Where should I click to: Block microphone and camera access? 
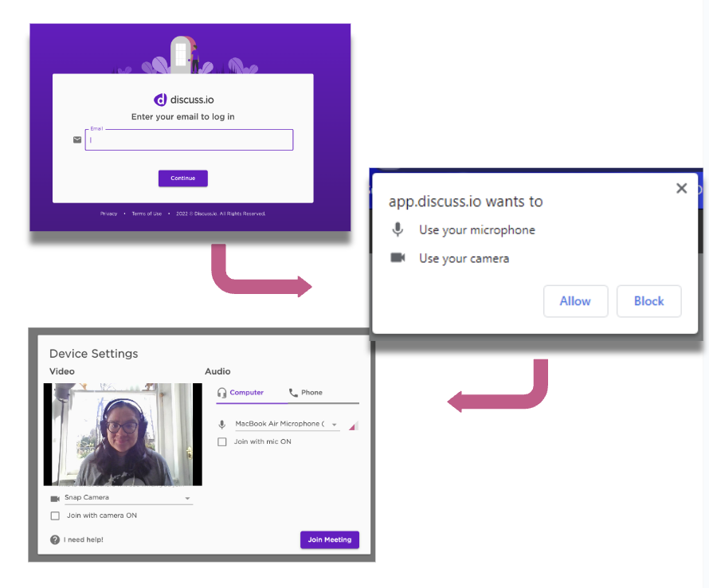[x=649, y=301]
